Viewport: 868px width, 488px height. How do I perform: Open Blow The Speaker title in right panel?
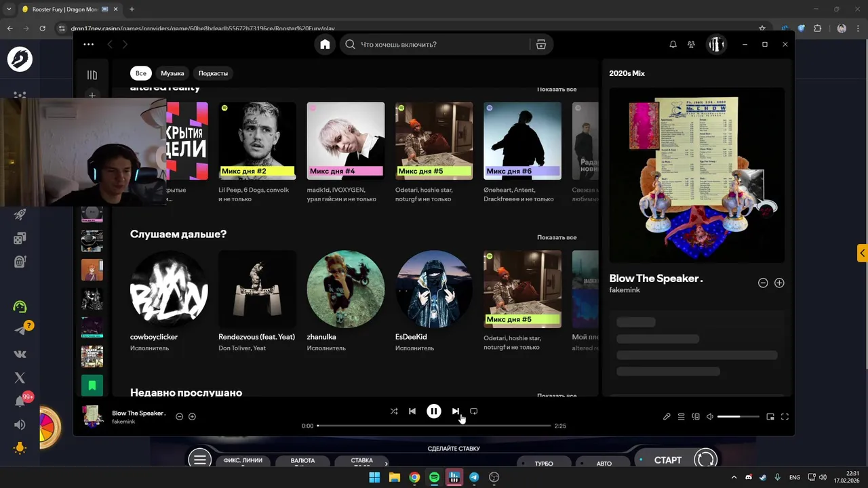point(656,278)
